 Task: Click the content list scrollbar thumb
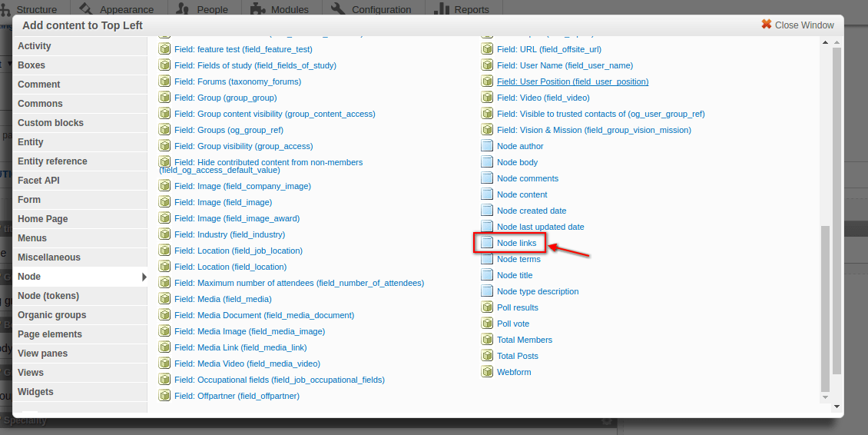click(x=826, y=307)
